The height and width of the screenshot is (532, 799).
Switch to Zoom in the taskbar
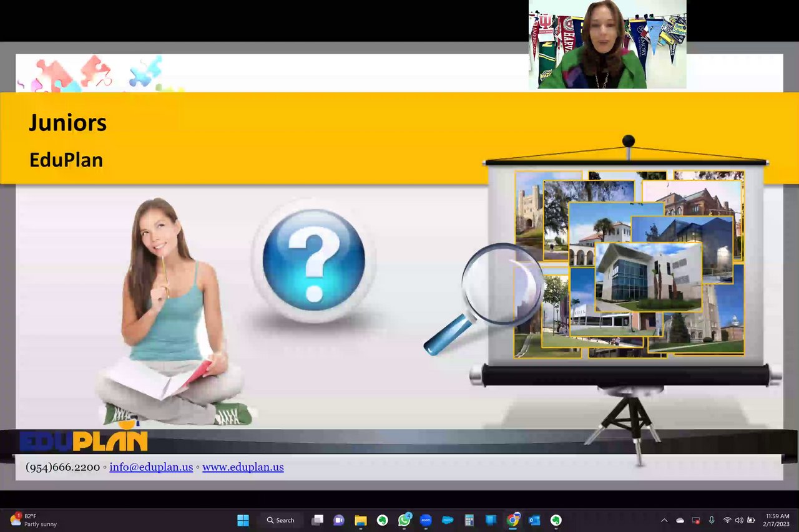coord(426,520)
